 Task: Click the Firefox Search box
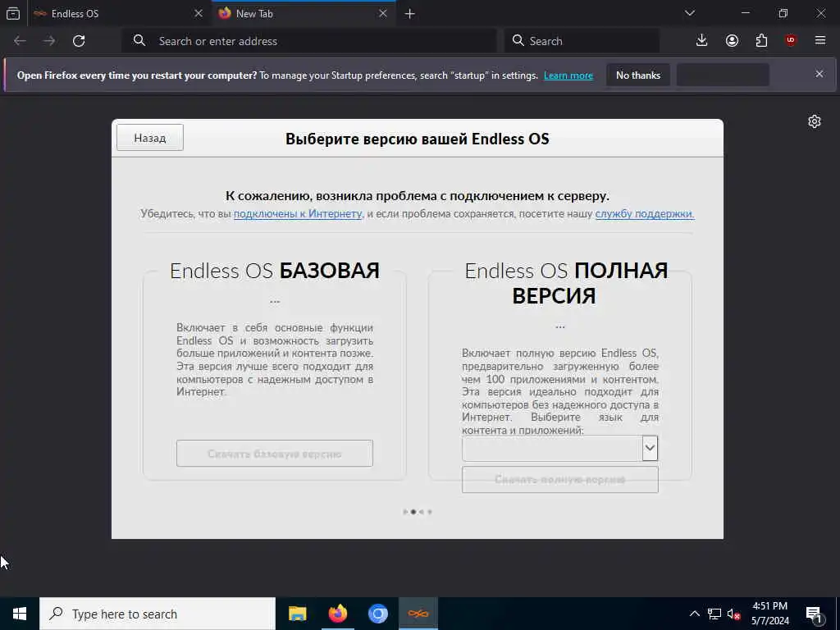582,41
